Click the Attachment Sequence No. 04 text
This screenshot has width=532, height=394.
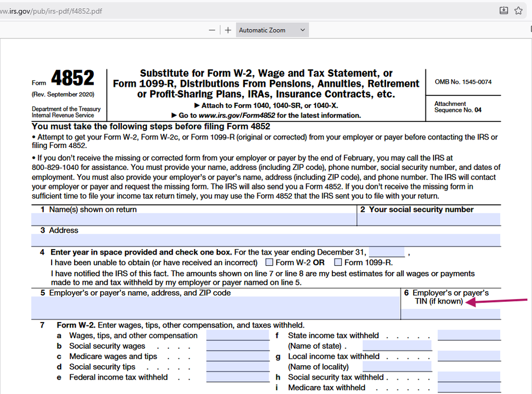tap(457, 107)
